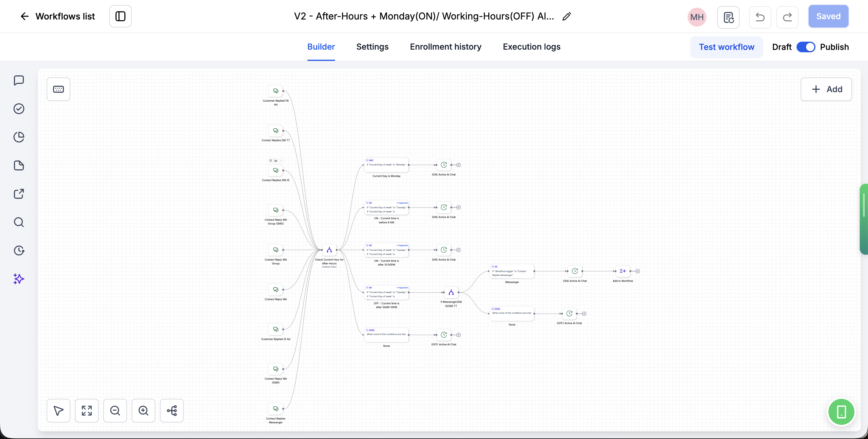
Task: Undo the last change
Action: (760, 17)
